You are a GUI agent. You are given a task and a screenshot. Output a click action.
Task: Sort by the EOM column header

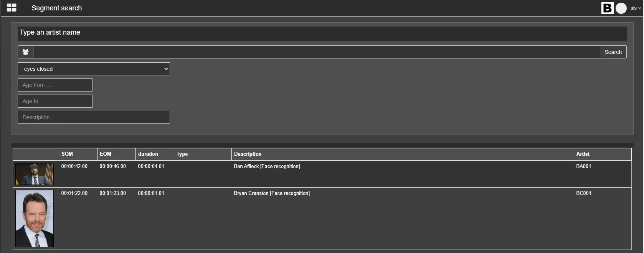tap(106, 154)
